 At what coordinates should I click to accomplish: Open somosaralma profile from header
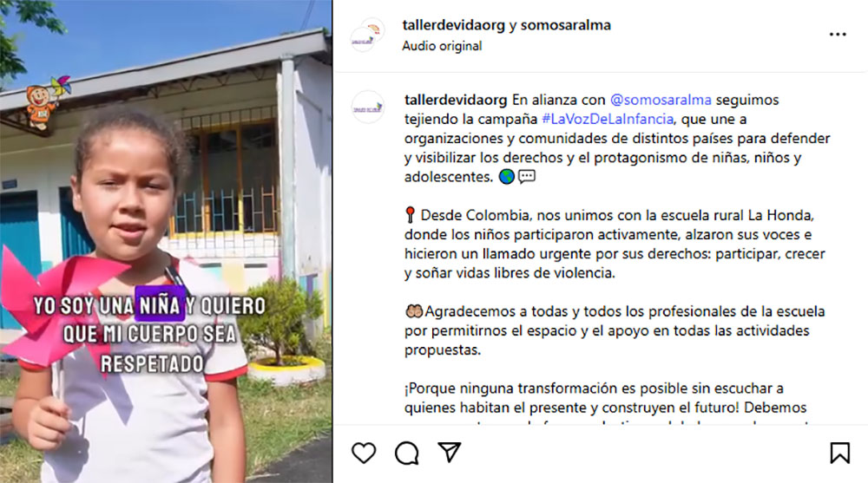[x=565, y=25]
